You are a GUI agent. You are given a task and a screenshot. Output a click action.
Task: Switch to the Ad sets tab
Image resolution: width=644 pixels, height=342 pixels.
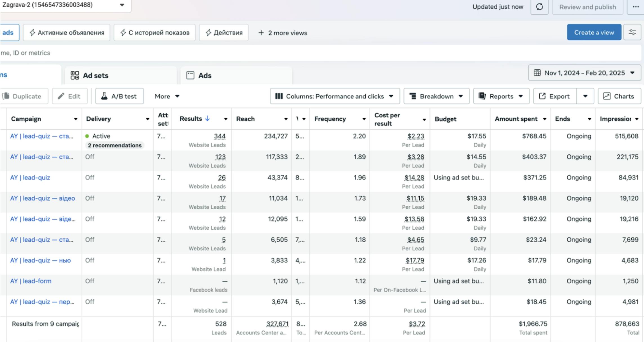(96, 75)
